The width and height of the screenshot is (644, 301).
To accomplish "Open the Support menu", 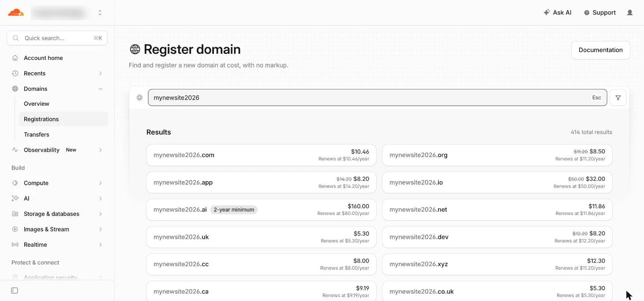I will tap(599, 12).
